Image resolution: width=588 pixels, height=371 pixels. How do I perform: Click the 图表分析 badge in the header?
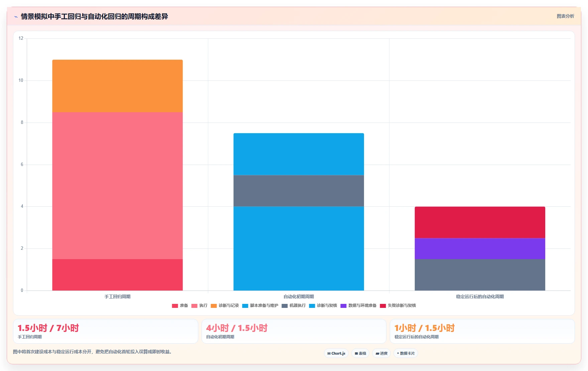point(565,16)
